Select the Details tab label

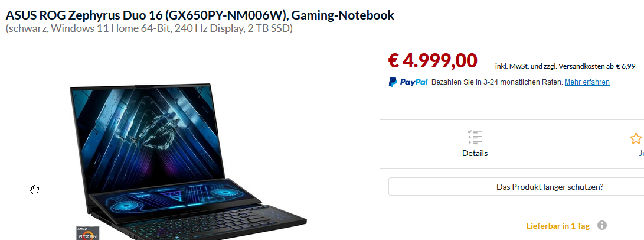coord(475,153)
